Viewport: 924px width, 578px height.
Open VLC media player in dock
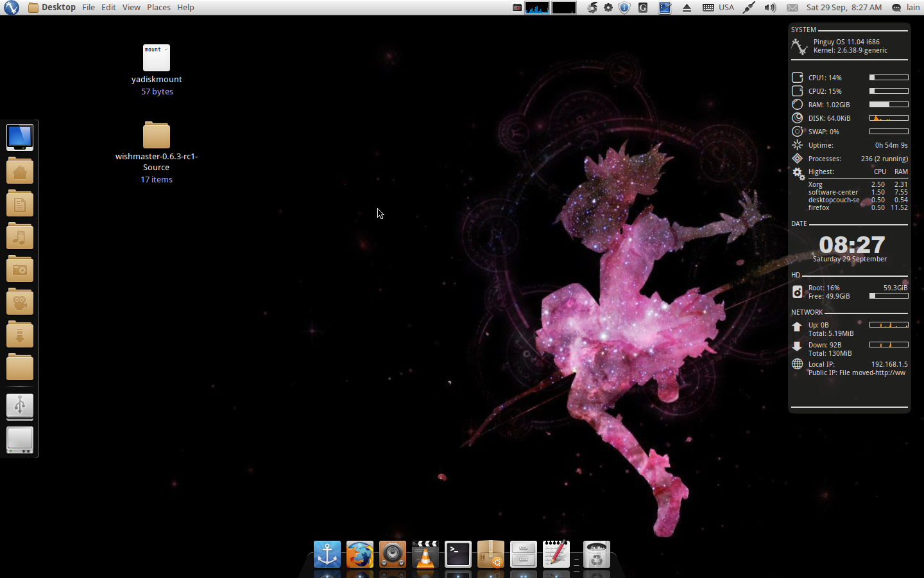pyautogui.click(x=425, y=554)
